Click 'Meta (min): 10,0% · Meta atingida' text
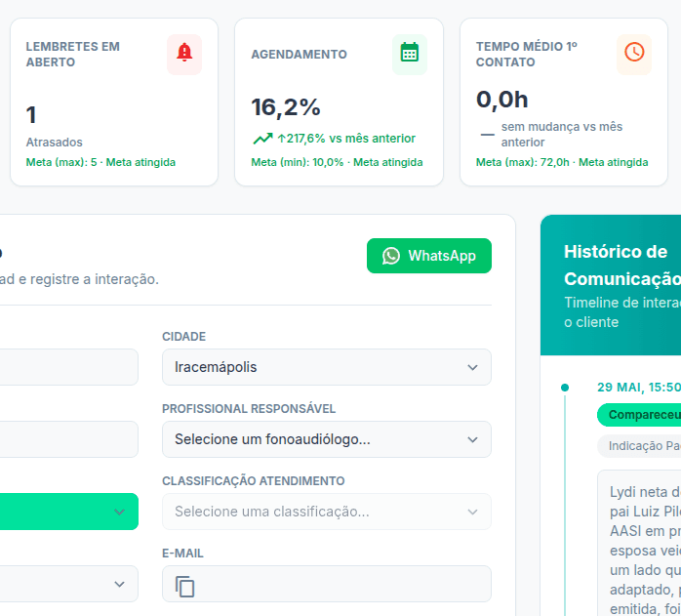The image size is (681, 616). click(x=337, y=162)
